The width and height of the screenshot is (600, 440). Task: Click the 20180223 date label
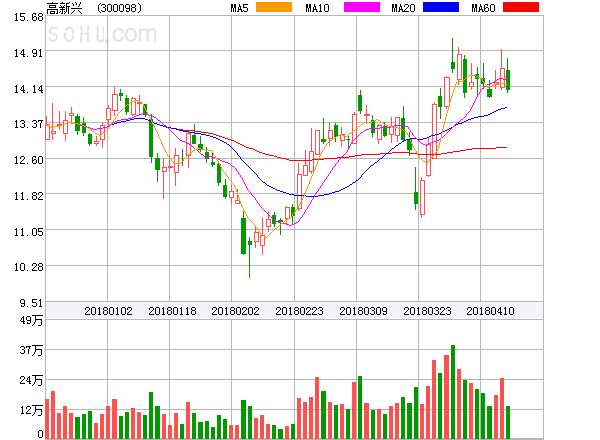(299, 311)
